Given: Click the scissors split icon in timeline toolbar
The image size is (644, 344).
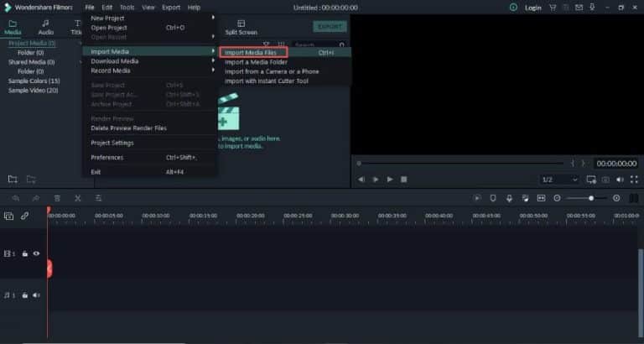Looking at the screenshot, I should 77,198.
